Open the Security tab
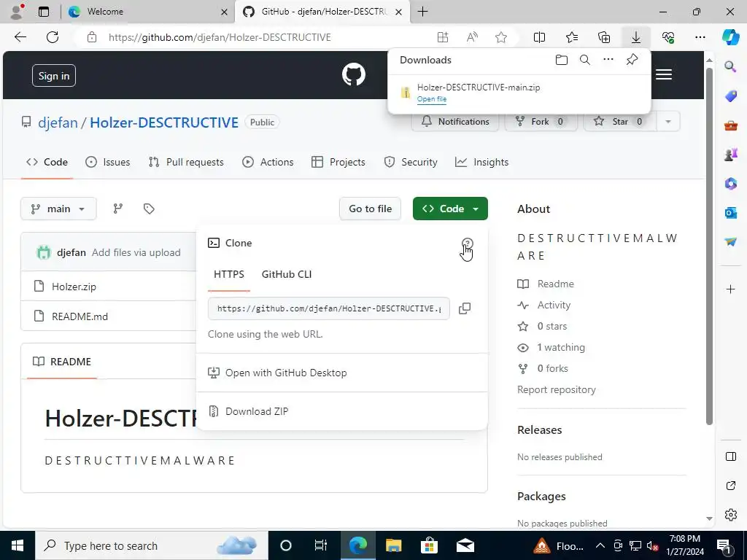Screen dimensions: 747x560 (x=410, y=163)
